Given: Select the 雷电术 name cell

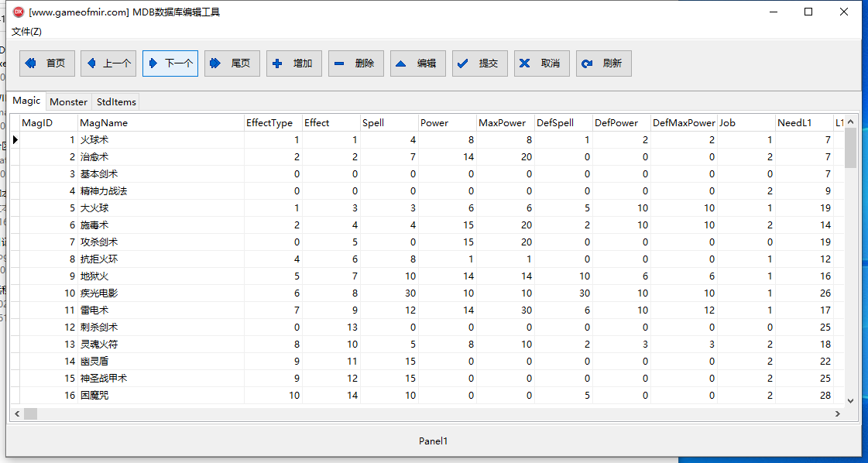Looking at the screenshot, I should [x=161, y=310].
